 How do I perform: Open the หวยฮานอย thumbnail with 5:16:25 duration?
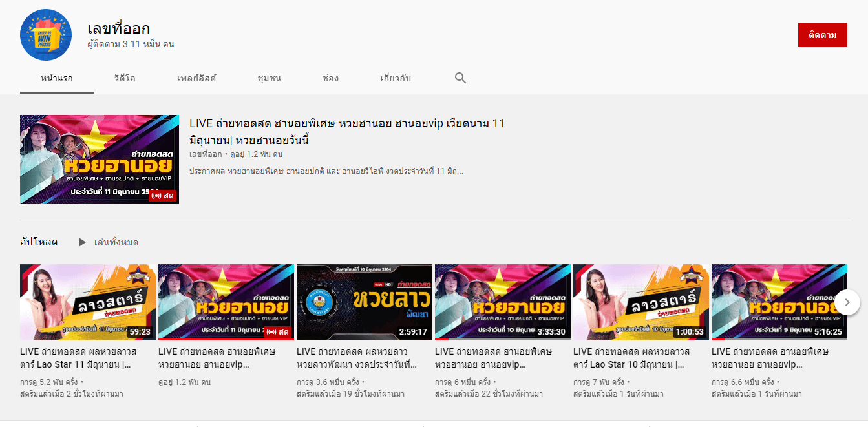pos(779,302)
